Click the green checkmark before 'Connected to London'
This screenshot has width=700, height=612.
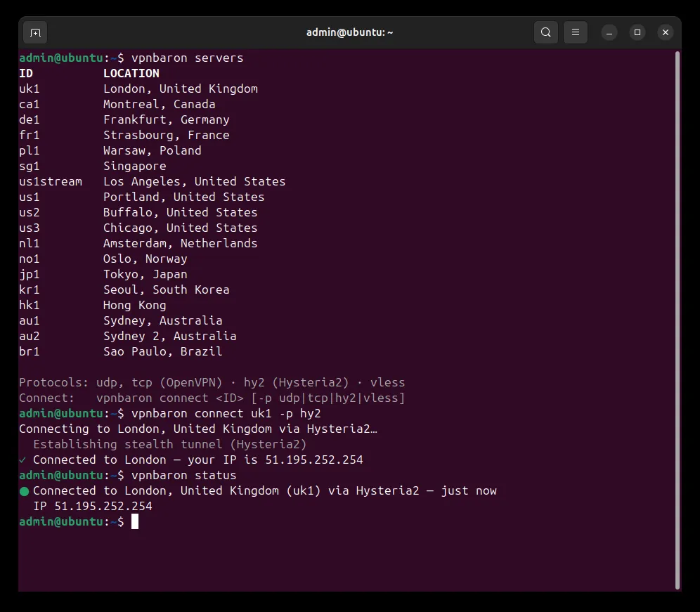coord(22,460)
